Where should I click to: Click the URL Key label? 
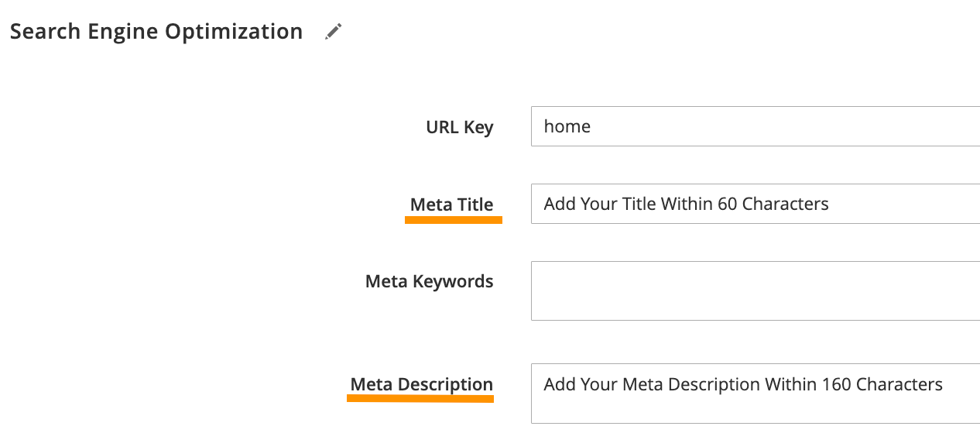(459, 127)
